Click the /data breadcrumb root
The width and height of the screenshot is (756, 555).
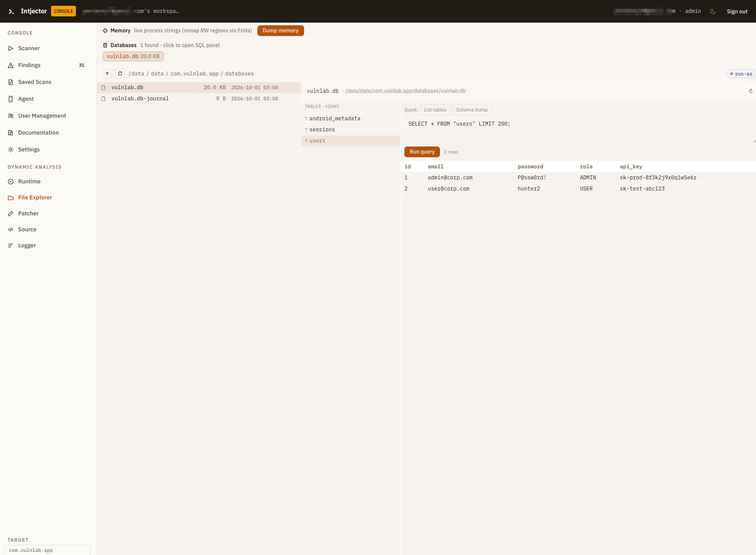(x=137, y=74)
